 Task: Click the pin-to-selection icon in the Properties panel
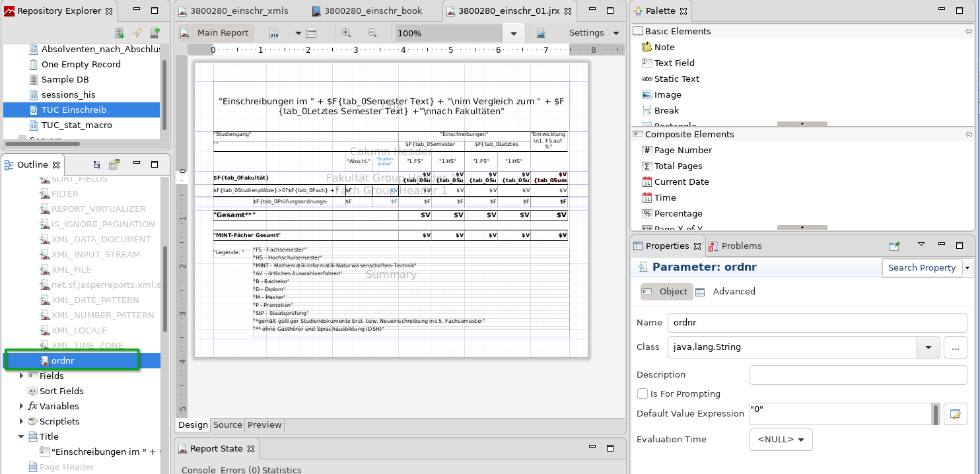(x=895, y=246)
